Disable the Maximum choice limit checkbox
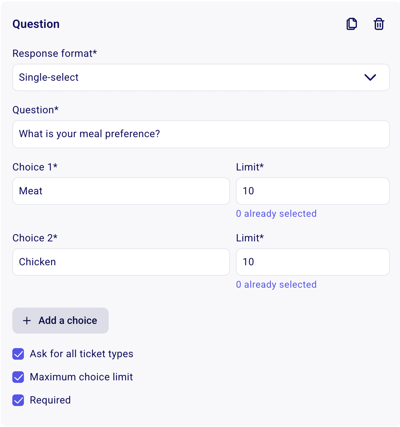The image size is (400, 427). [18, 377]
